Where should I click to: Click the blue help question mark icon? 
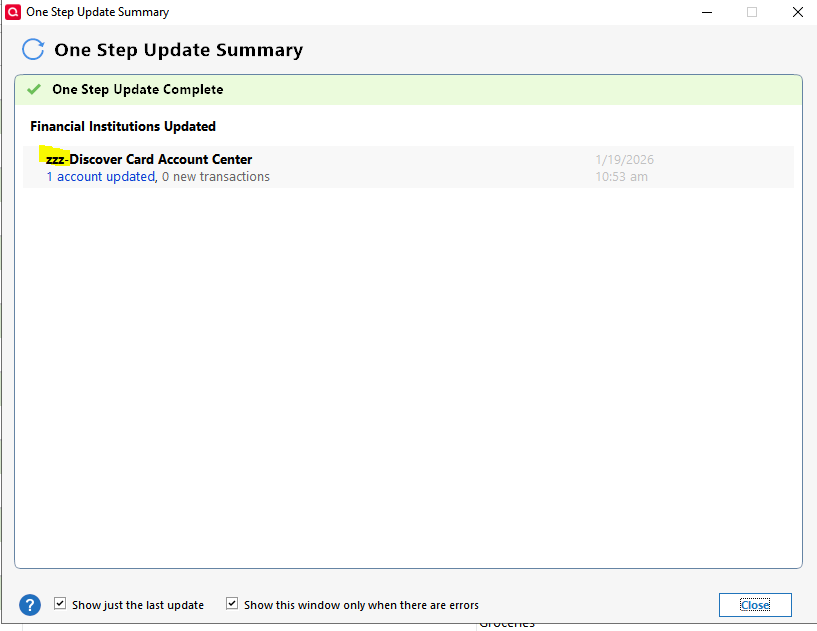pyautogui.click(x=30, y=605)
